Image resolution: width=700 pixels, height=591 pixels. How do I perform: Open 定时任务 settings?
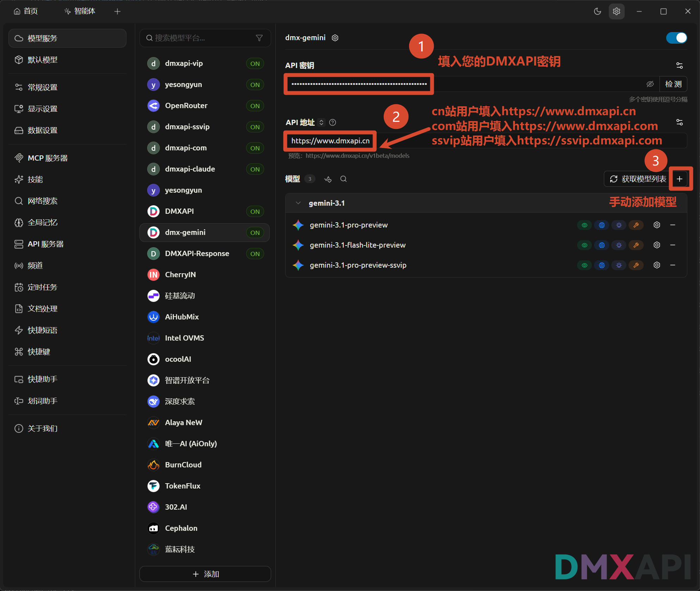pos(67,287)
